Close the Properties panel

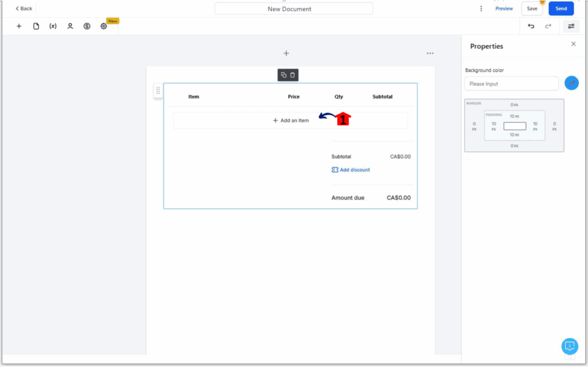tap(574, 44)
